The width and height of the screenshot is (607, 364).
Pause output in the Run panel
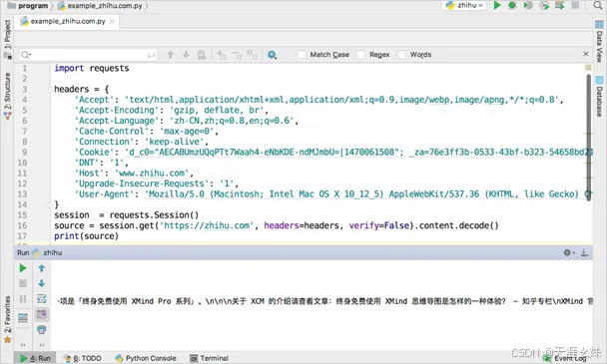(x=23, y=298)
